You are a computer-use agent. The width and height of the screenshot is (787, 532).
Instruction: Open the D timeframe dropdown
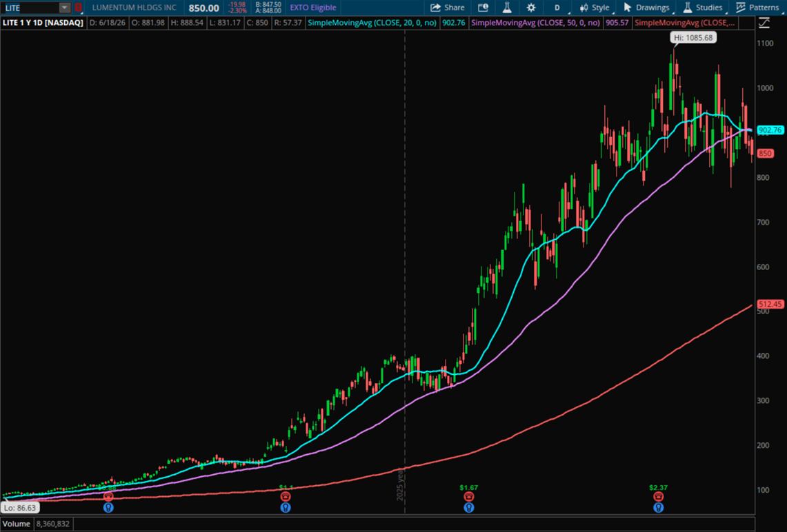pyautogui.click(x=558, y=8)
